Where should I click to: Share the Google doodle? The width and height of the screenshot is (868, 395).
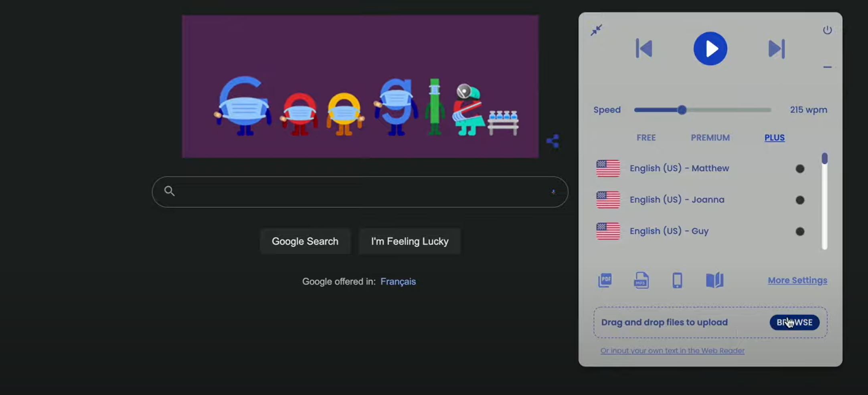coord(553,141)
